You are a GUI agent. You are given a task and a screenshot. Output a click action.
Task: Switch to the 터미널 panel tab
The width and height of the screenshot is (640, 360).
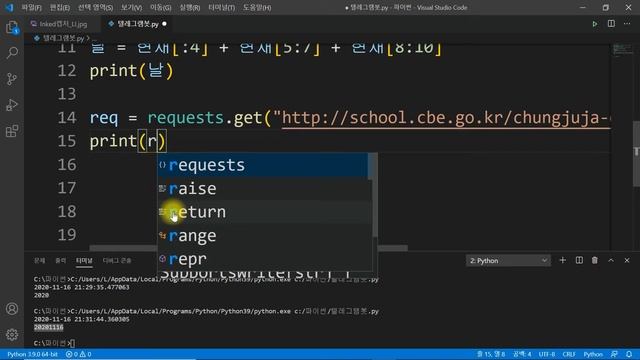(84, 260)
